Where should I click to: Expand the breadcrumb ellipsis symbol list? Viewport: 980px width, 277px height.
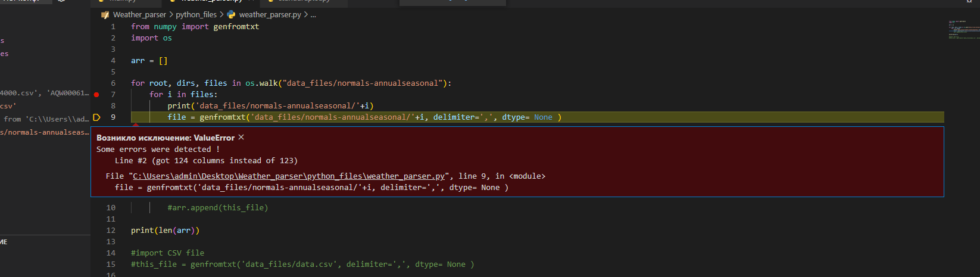click(x=313, y=15)
